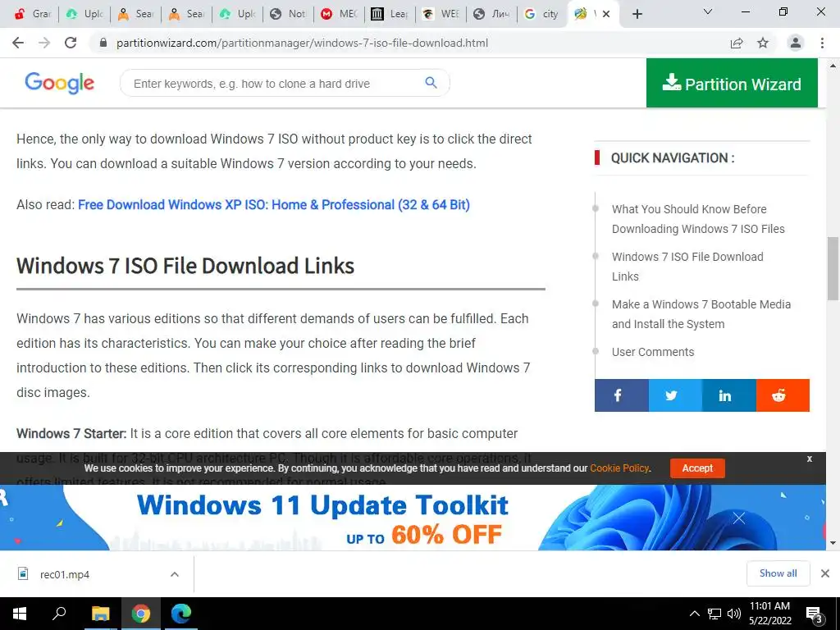Switch to the Лич tab
The height and width of the screenshot is (630, 840).
point(491,14)
